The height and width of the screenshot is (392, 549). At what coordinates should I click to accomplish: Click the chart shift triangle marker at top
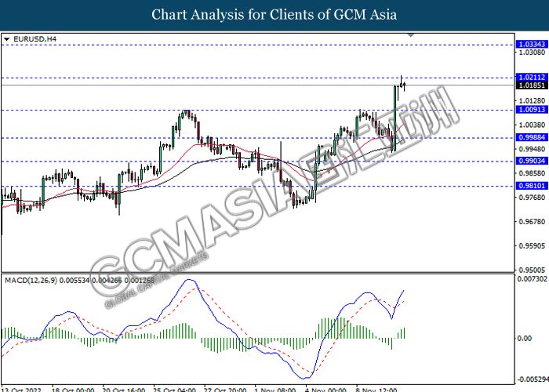(411, 35)
